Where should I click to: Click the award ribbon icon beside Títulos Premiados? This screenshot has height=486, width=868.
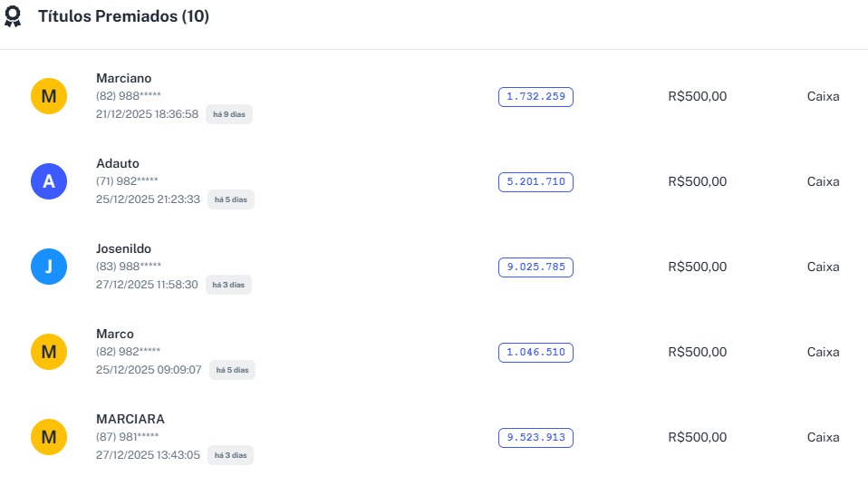point(14,17)
